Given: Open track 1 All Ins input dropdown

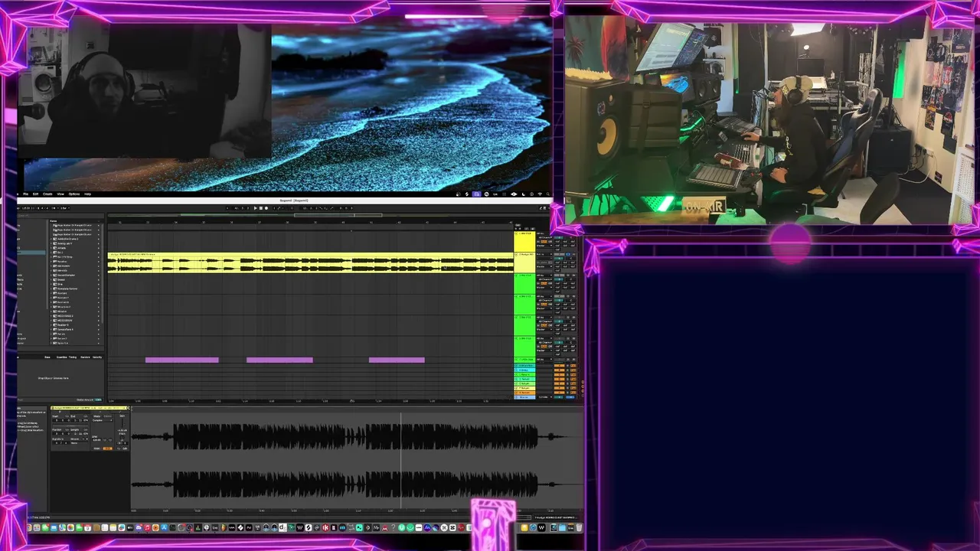Looking at the screenshot, I should point(544,233).
